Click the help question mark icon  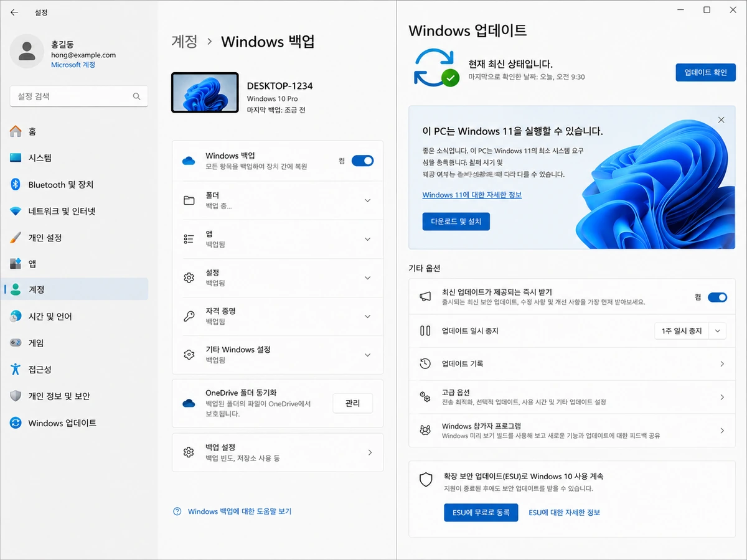tap(177, 511)
